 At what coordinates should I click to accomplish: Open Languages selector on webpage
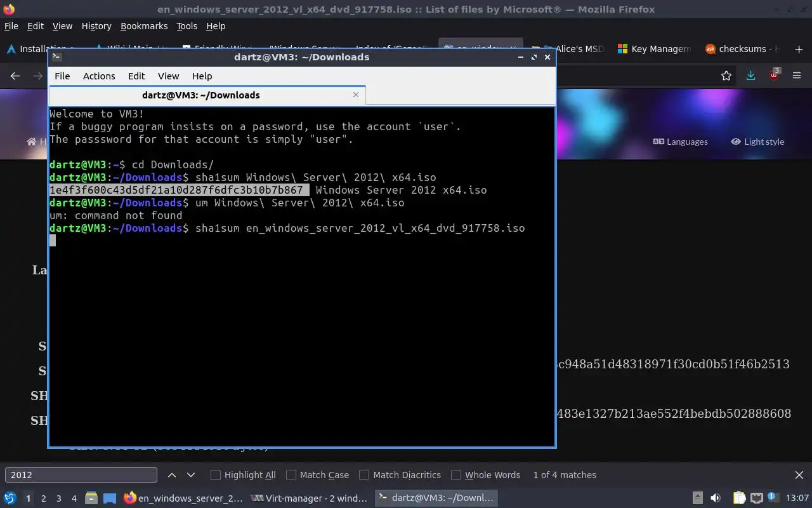(x=681, y=142)
